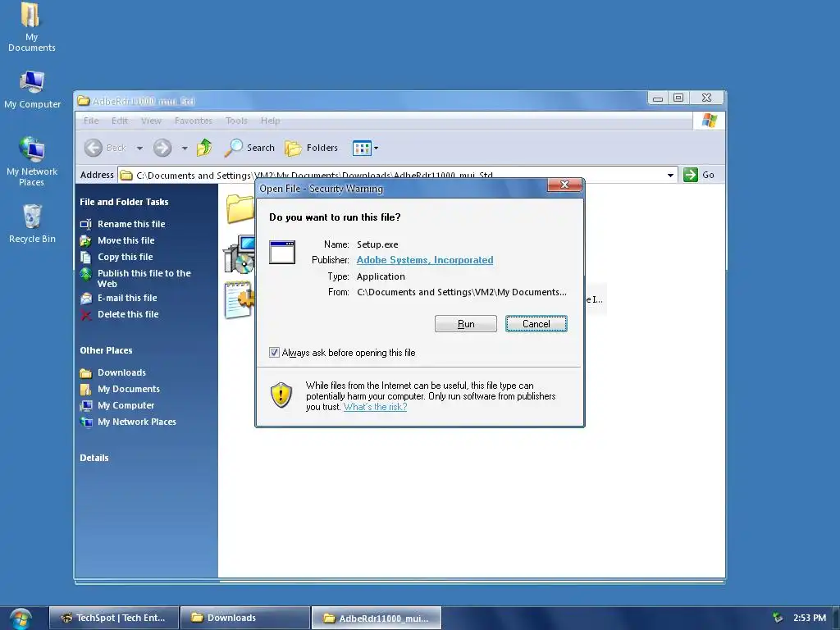The height and width of the screenshot is (630, 840).
Task: Click the Go button next to address bar
Action: click(x=699, y=175)
